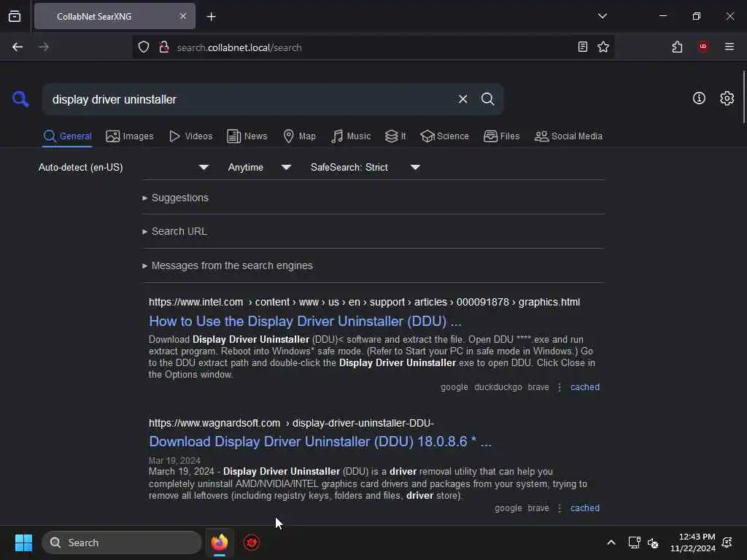Open cached link for Intel result
The width and height of the screenshot is (747, 560).
tap(585, 387)
